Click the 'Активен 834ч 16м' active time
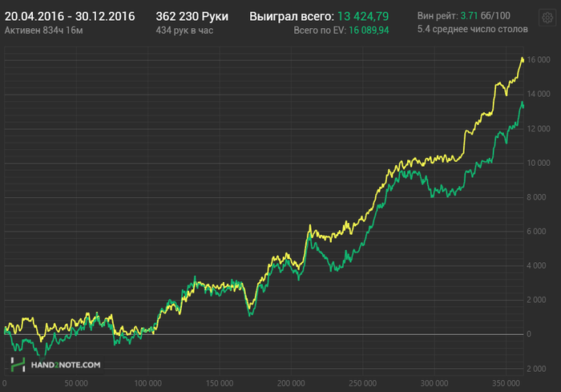The image size is (561, 392). (x=43, y=30)
